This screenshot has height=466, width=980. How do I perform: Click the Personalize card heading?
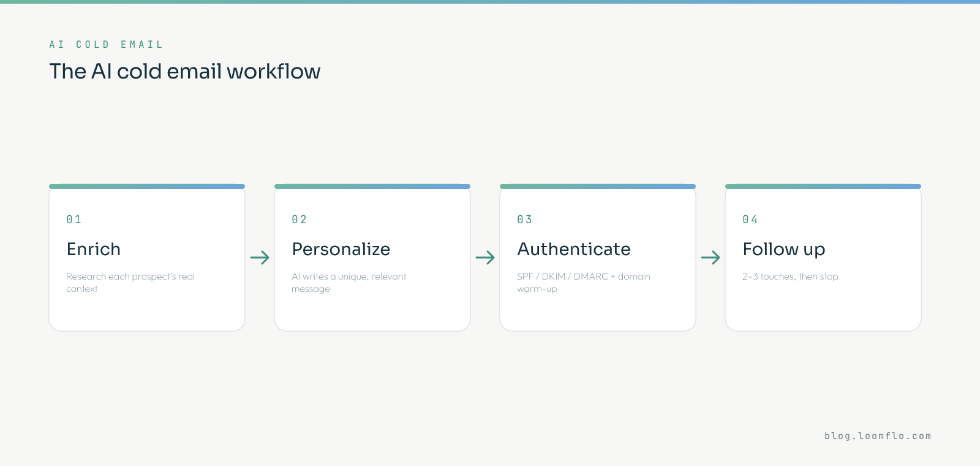pos(341,249)
